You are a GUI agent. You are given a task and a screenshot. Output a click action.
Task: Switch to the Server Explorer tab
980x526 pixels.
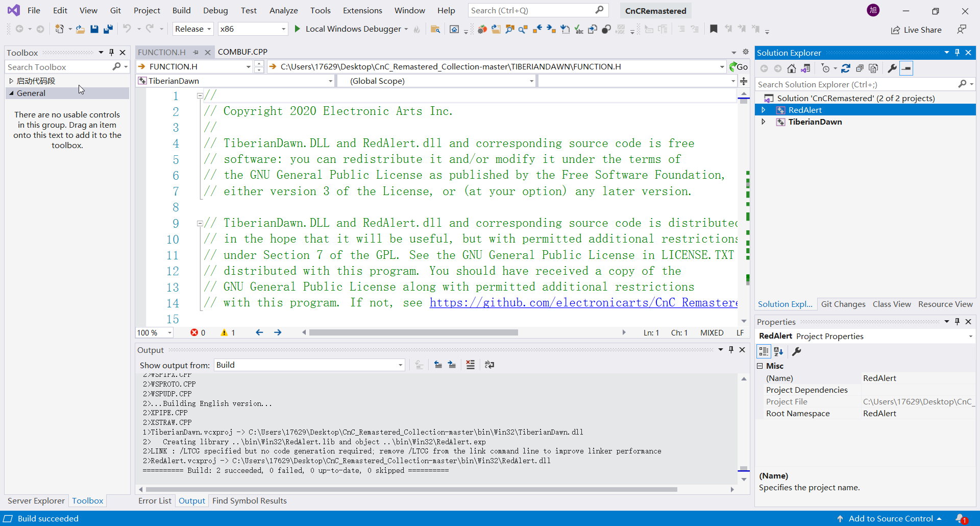pyautogui.click(x=36, y=501)
